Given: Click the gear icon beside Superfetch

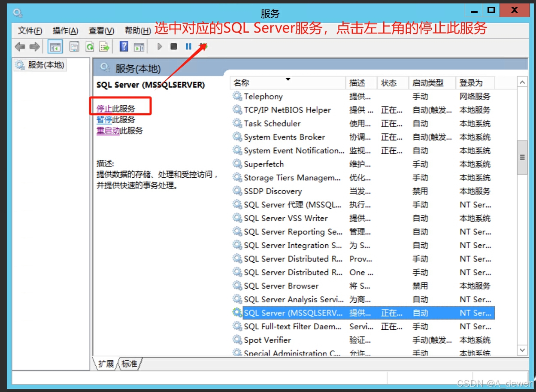Looking at the screenshot, I should 237,164.
